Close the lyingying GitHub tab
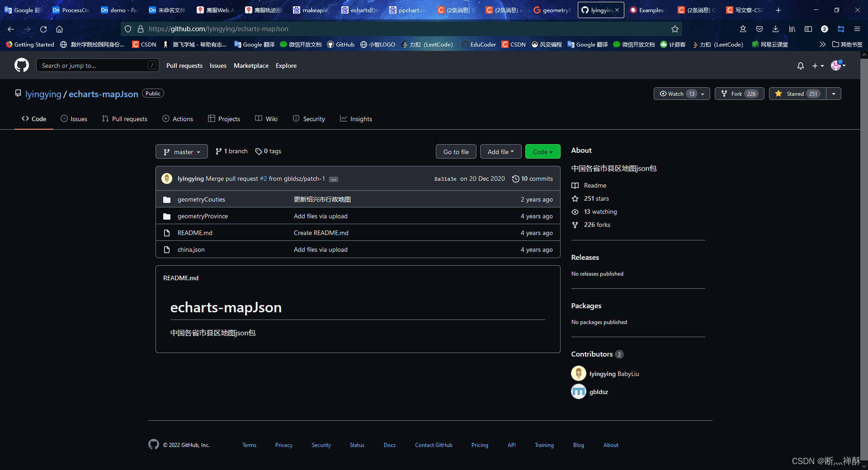 tap(617, 10)
